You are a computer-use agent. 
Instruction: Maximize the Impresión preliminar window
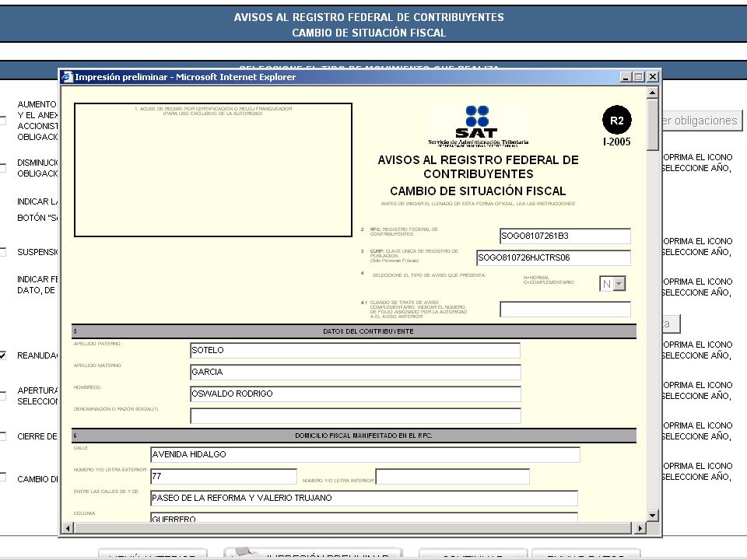click(640, 77)
